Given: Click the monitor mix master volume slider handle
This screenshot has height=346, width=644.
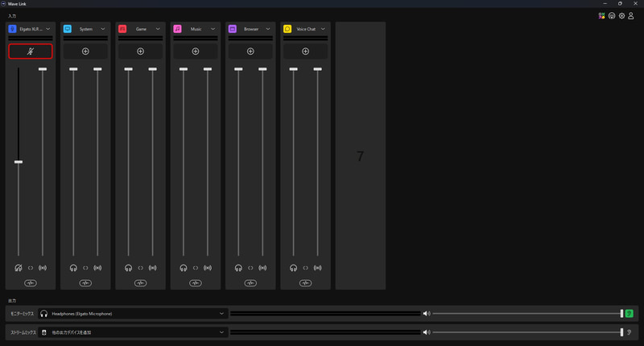Looking at the screenshot, I should click(x=621, y=314).
